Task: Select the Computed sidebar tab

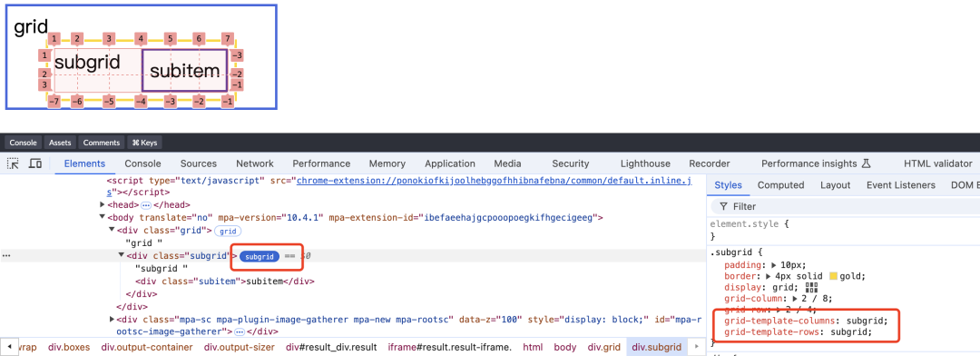Action: click(780, 185)
